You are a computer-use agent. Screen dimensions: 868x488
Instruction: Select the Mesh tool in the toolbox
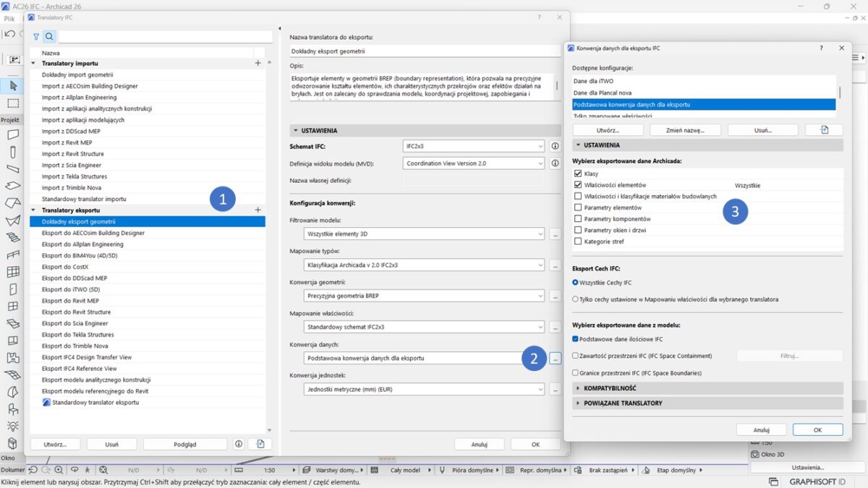[x=13, y=374]
